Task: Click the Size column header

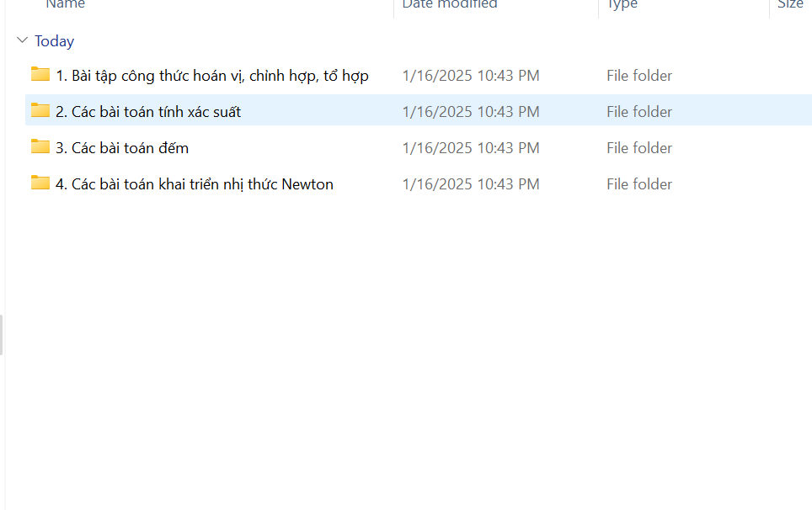Action: [x=790, y=5]
